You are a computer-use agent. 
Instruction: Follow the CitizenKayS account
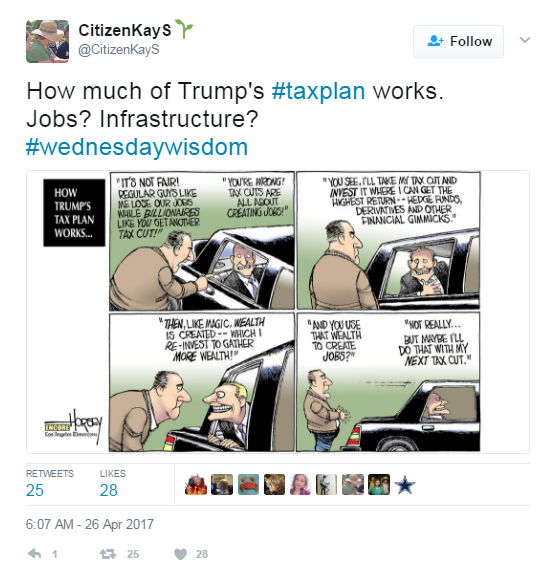click(x=458, y=41)
